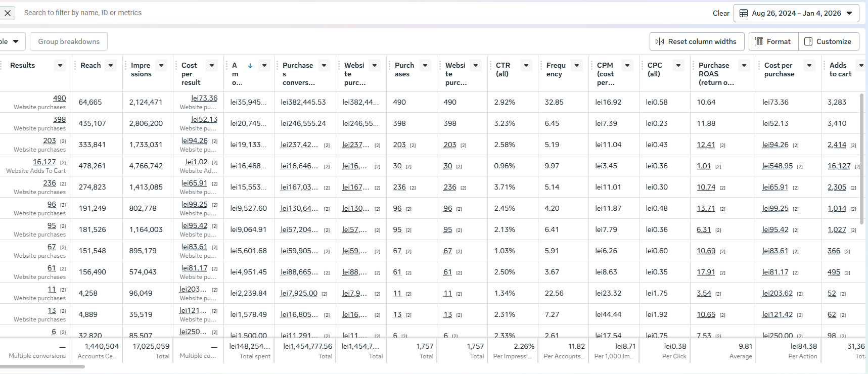Click Group breakdowns button
The width and height of the screenshot is (868, 374).
click(69, 41)
